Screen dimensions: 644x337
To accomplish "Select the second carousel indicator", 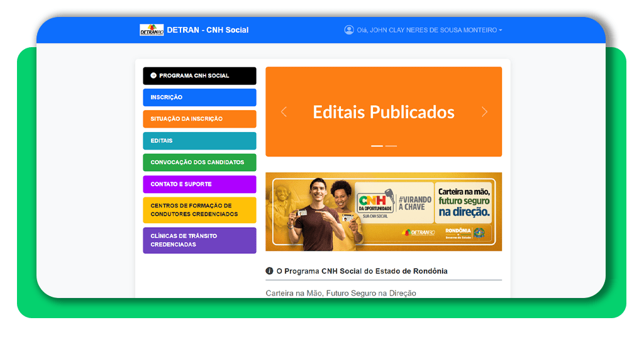I will click(391, 146).
